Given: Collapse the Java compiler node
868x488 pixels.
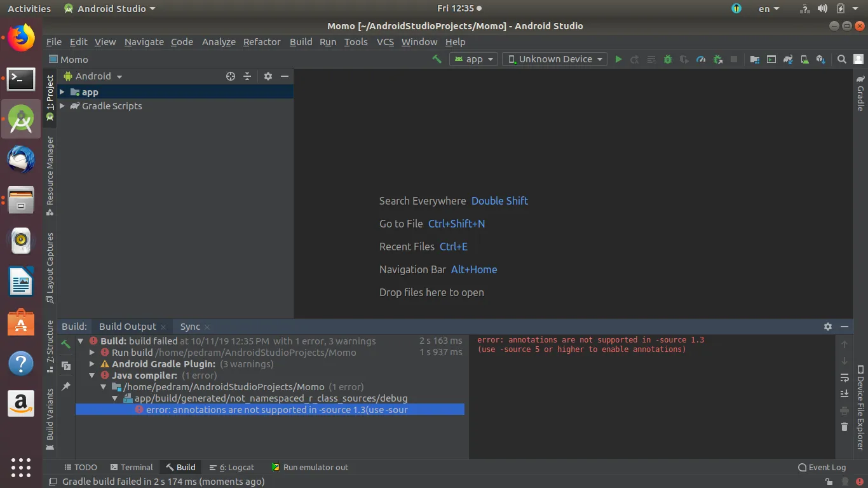Looking at the screenshot, I should (x=92, y=376).
